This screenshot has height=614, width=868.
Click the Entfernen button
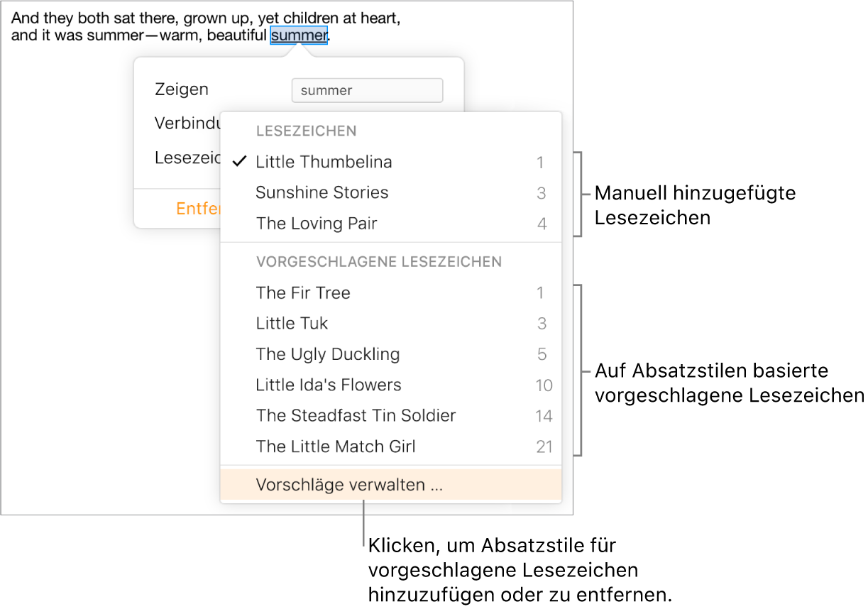[x=199, y=209]
